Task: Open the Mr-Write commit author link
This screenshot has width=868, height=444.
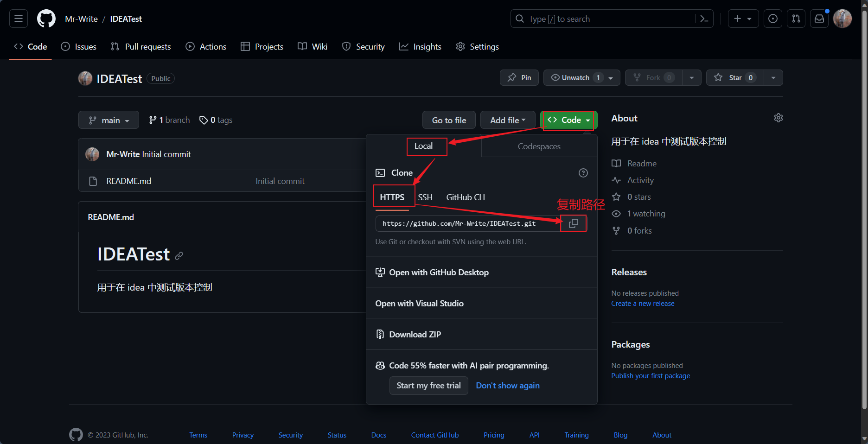Action: pos(123,154)
